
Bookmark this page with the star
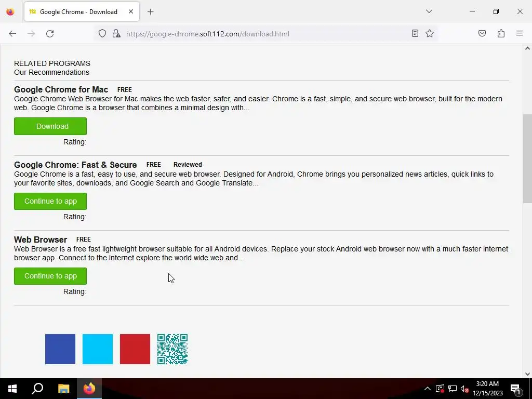(x=430, y=33)
